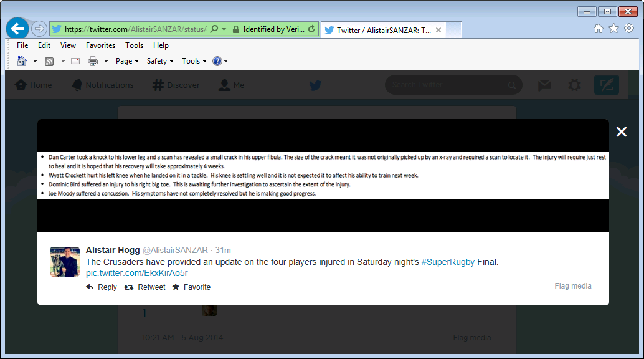Click the Search Twitter input field
The height and width of the screenshot is (359, 644).
pos(453,85)
